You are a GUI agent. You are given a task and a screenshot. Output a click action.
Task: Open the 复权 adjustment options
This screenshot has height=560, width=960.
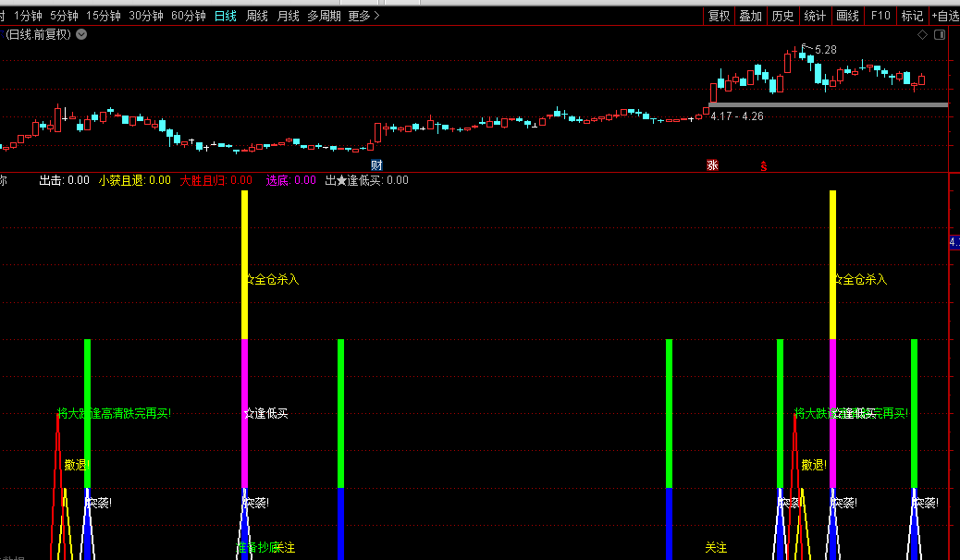click(719, 16)
